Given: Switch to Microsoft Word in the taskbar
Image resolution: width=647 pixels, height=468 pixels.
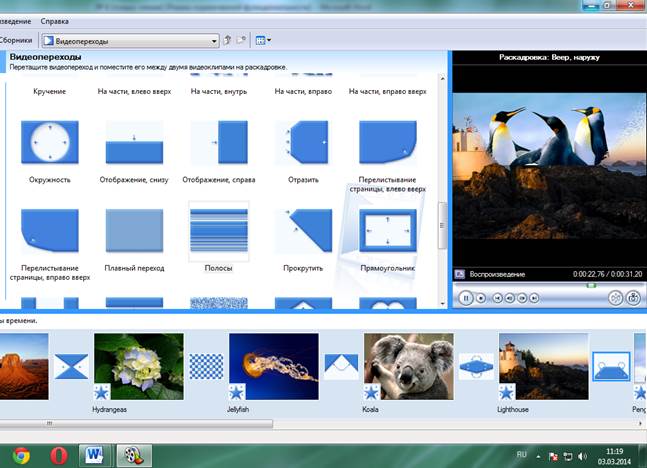Looking at the screenshot, I should (95, 456).
